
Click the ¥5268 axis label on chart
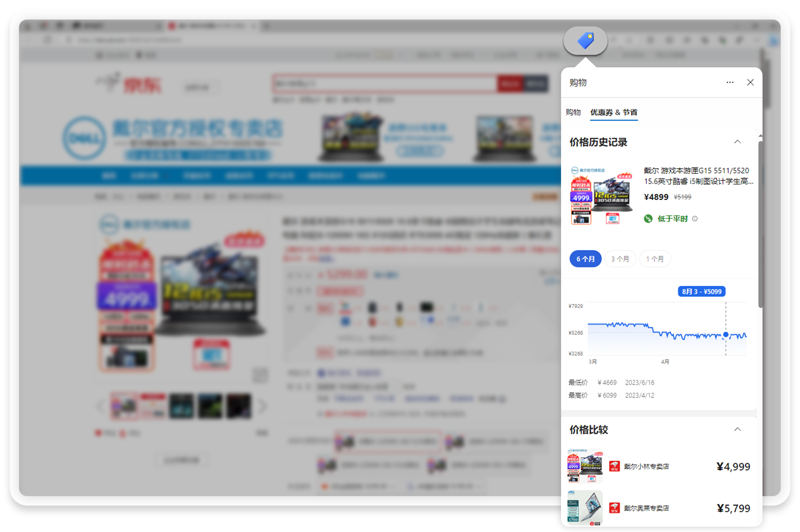[575, 333]
